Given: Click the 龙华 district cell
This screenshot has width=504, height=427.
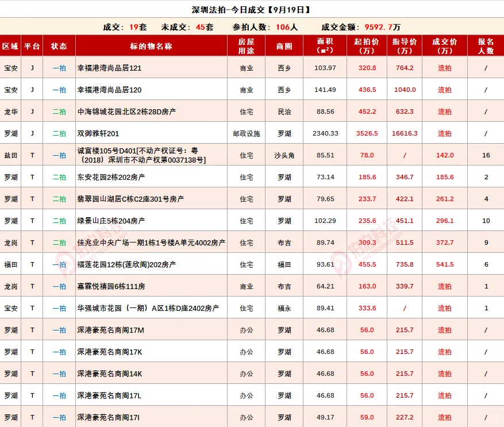Looking at the screenshot, I should (x=10, y=111).
